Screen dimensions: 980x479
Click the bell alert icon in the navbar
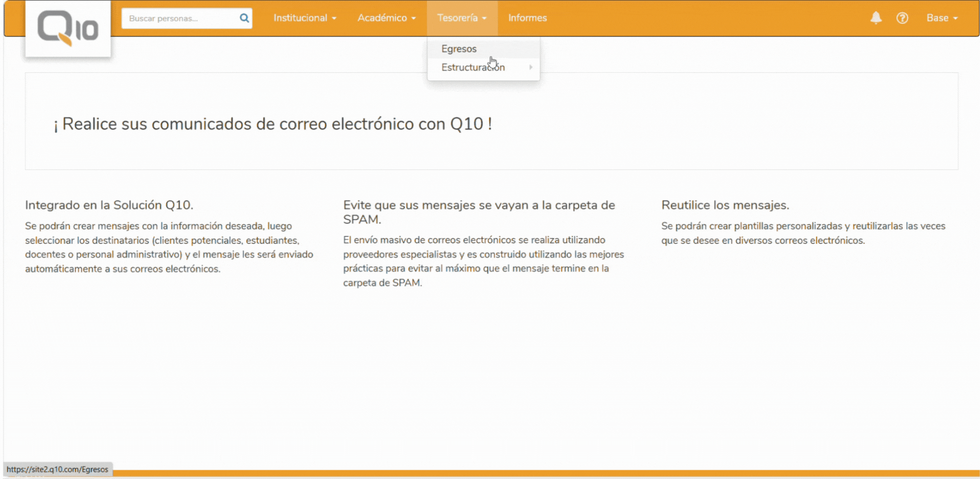click(x=876, y=18)
